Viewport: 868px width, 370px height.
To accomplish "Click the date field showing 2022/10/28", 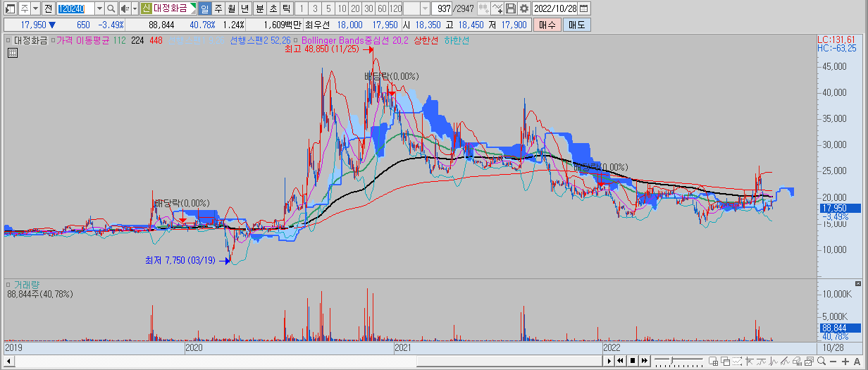I will coord(555,8).
